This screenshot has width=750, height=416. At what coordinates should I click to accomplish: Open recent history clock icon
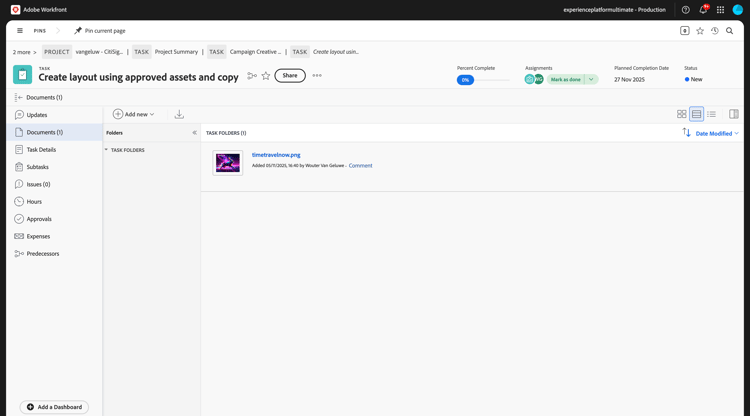[715, 31]
